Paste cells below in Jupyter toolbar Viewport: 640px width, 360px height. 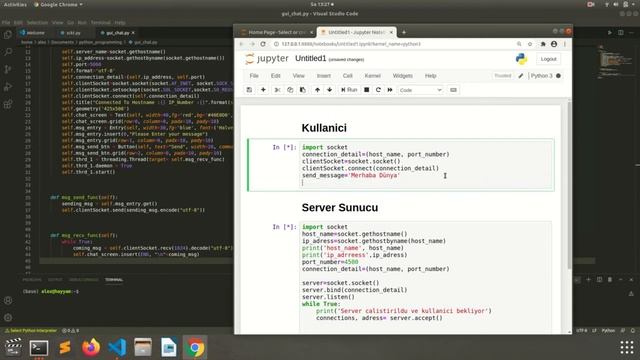302,90
